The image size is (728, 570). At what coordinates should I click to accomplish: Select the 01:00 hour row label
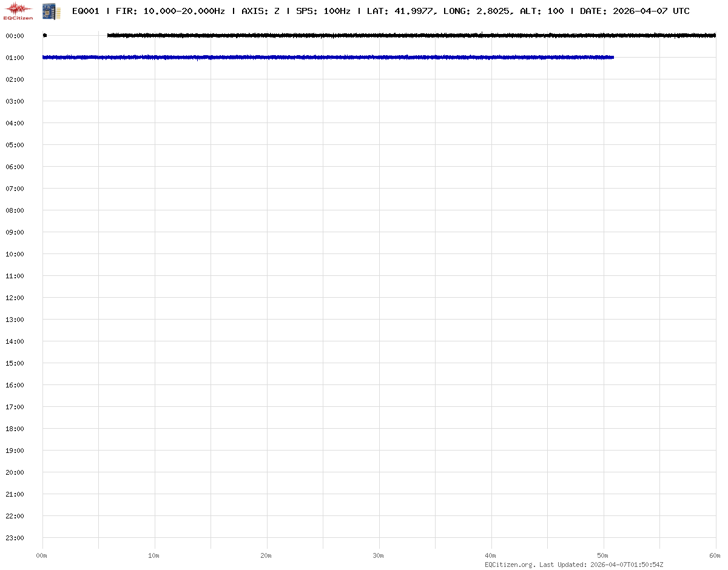(x=15, y=58)
